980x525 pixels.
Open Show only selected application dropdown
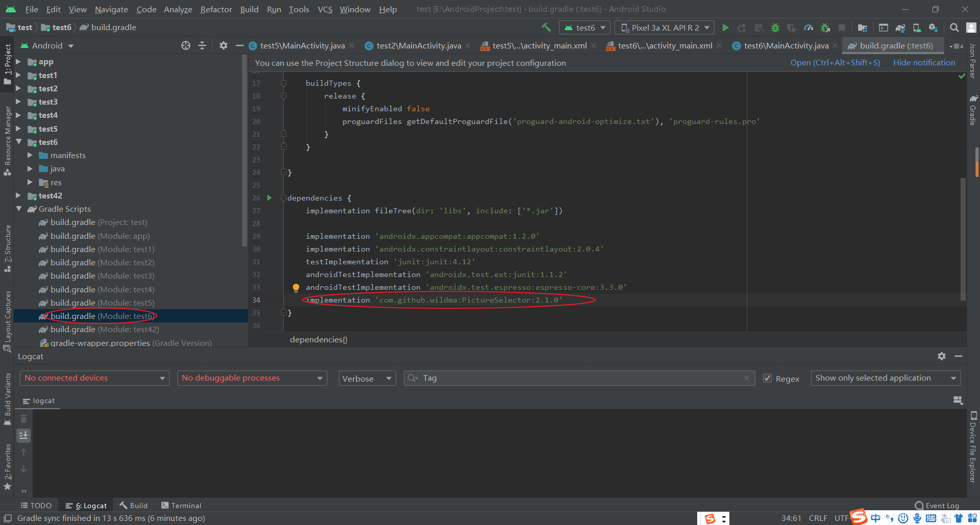coord(886,378)
